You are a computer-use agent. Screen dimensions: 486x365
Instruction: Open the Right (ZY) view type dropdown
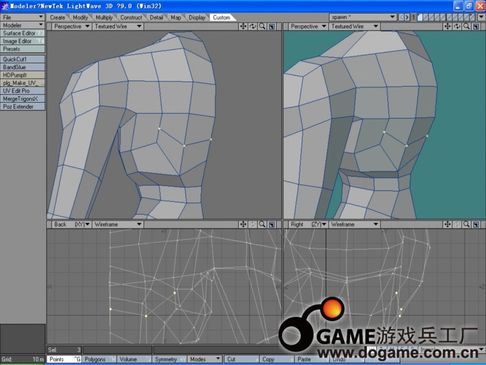point(308,224)
